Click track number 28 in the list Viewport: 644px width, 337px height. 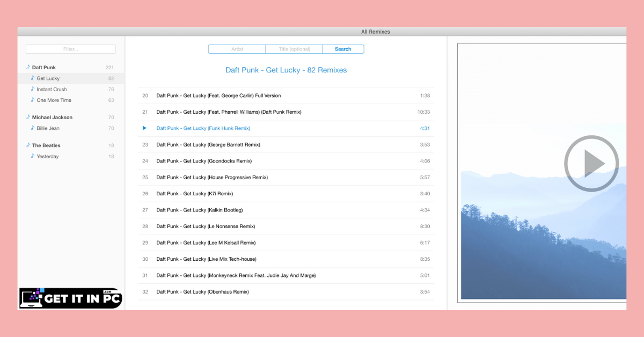(x=145, y=226)
